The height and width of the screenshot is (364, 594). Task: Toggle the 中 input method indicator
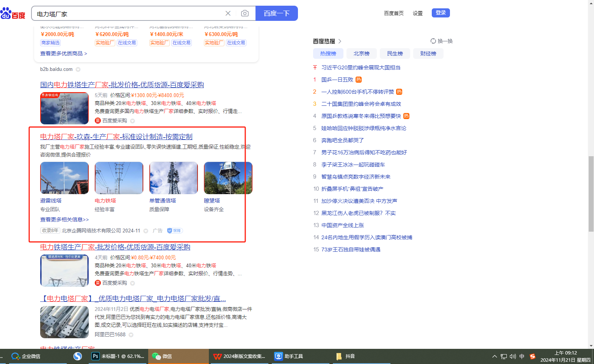point(522,356)
